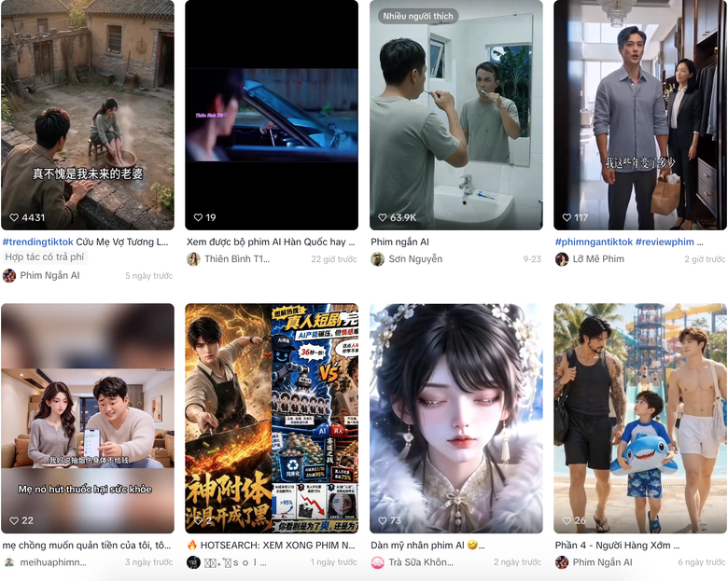Open the #phimngantiktok hashtag link
Screen dimensions: 728x581
point(594,242)
